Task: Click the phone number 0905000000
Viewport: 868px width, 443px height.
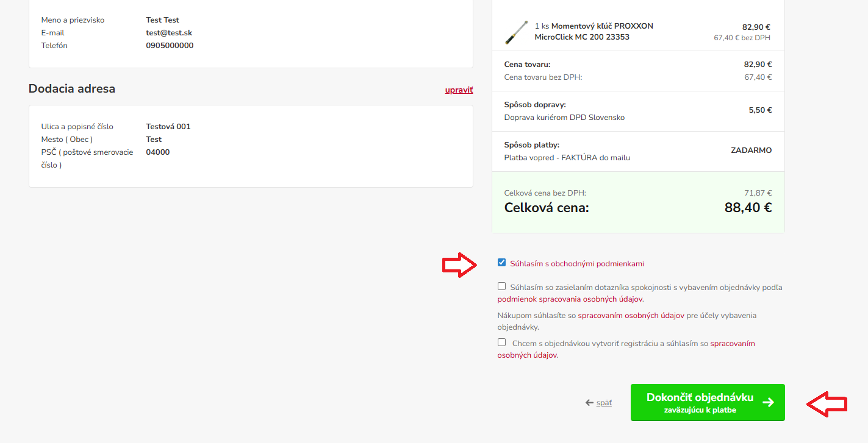Action: coord(170,46)
